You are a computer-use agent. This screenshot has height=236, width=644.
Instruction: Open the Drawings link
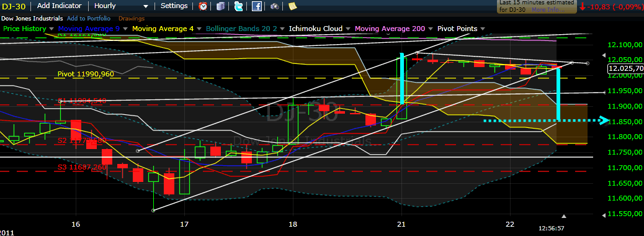[x=132, y=19]
